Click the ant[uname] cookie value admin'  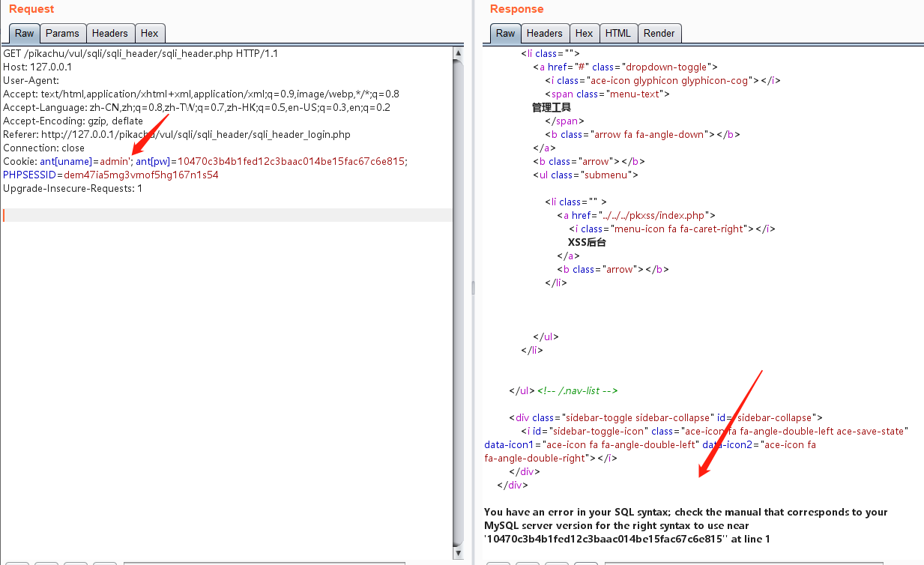(x=116, y=161)
